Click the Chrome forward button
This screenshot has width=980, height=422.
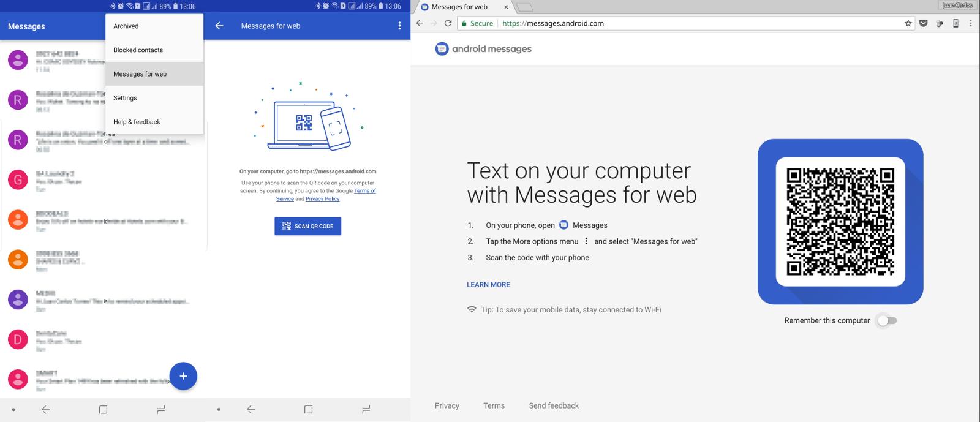pos(434,23)
